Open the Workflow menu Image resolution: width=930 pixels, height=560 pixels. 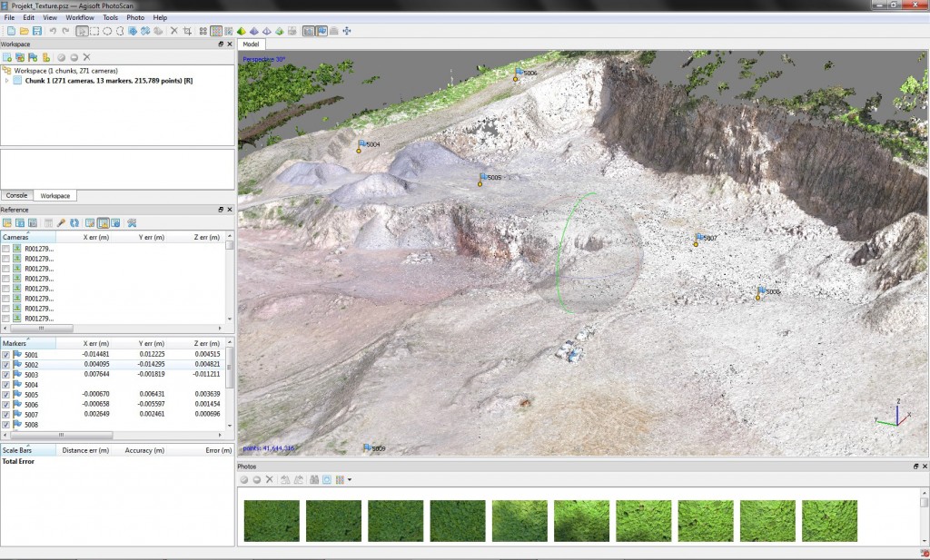coord(80,17)
